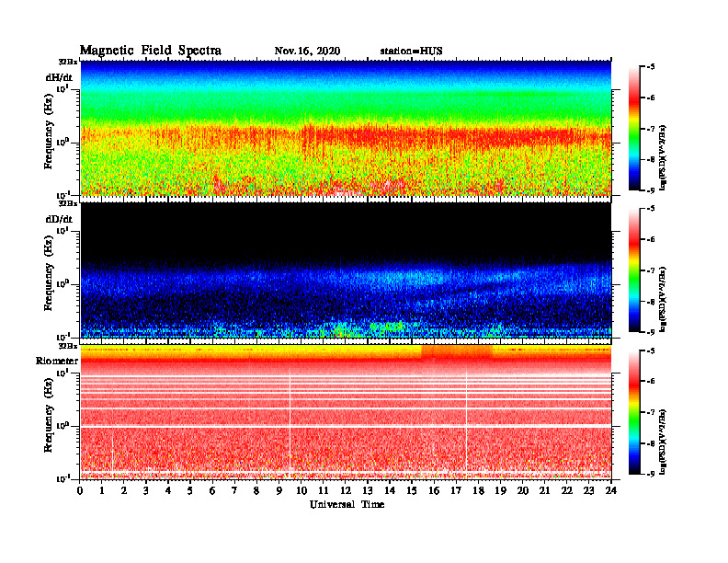Click the "6" tick on Universal Time axis

[x=212, y=491]
